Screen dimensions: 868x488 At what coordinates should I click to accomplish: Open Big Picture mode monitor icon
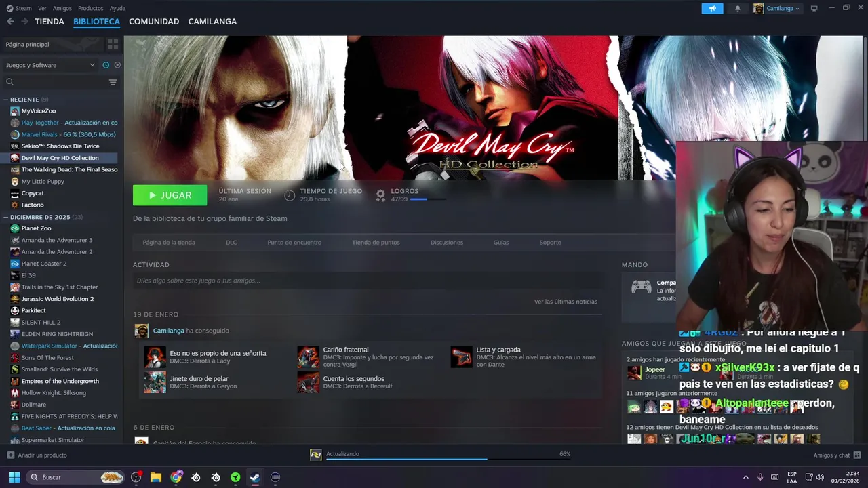coord(814,9)
